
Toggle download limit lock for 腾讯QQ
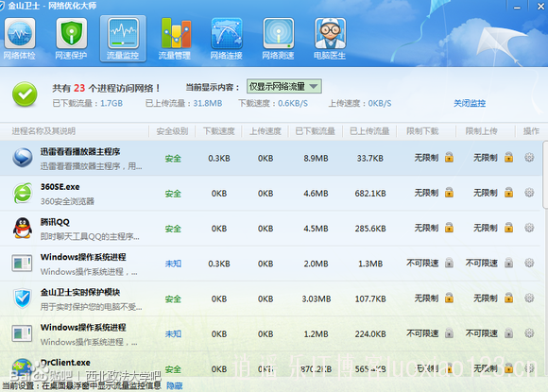click(449, 228)
